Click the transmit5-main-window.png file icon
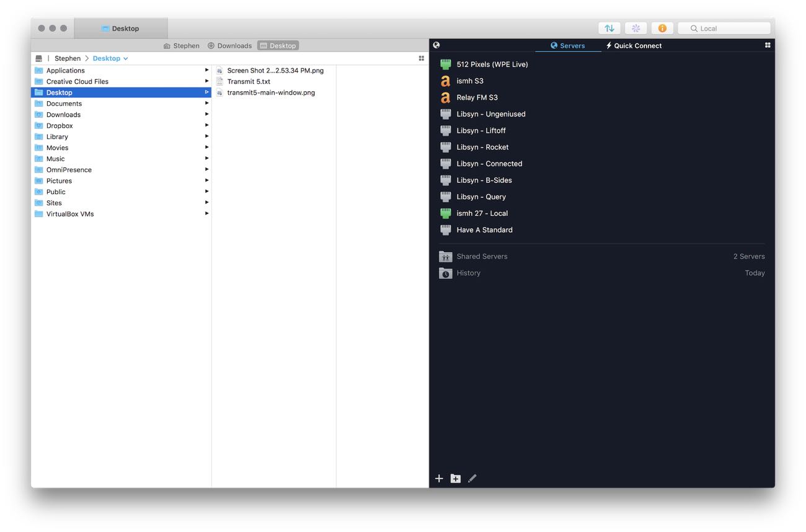This screenshot has width=806, height=532. click(x=219, y=93)
